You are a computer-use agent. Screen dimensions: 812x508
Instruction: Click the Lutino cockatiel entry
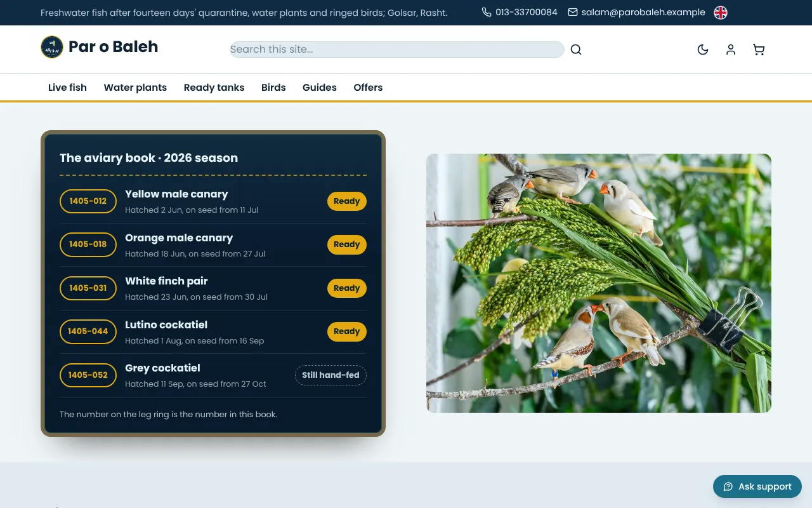(x=166, y=325)
